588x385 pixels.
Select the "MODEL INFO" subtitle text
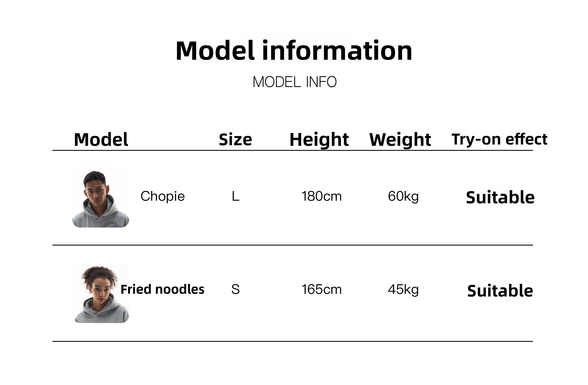(295, 82)
